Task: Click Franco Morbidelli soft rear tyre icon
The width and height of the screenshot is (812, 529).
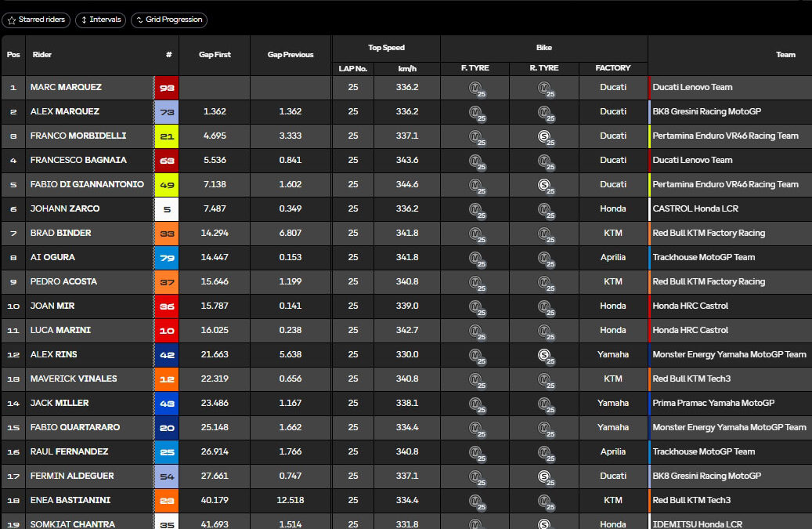Action: (545, 137)
